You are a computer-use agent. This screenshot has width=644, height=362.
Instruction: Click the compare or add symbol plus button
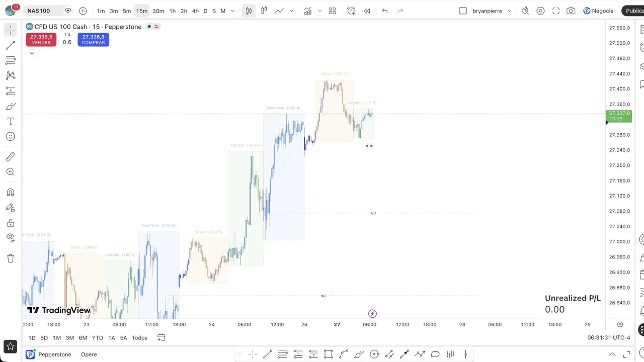(83, 11)
